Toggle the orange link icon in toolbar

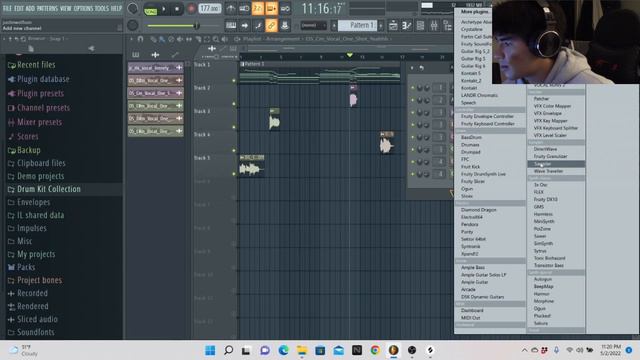pyautogui.click(x=271, y=25)
